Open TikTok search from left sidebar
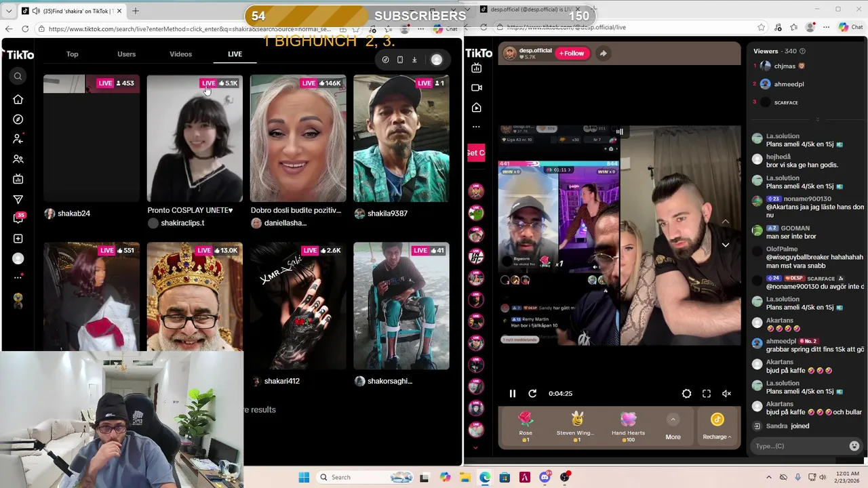The image size is (868, 488). click(x=18, y=76)
